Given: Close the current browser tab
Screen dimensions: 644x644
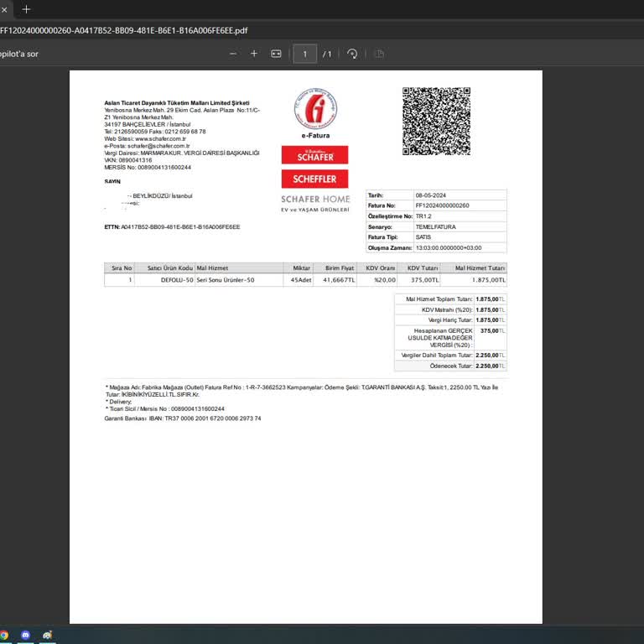Looking at the screenshot, I should 4,9.
